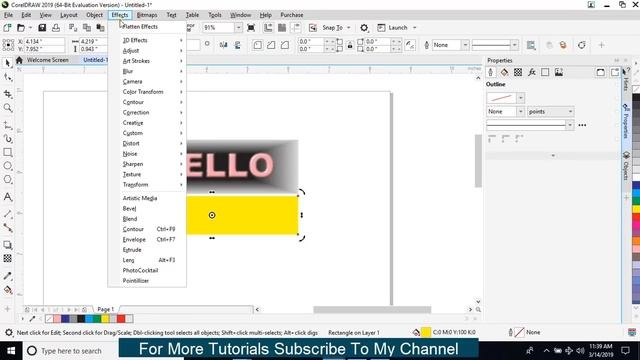
Task: Expand more outline options arrow
Action: [x=553, y=156]
